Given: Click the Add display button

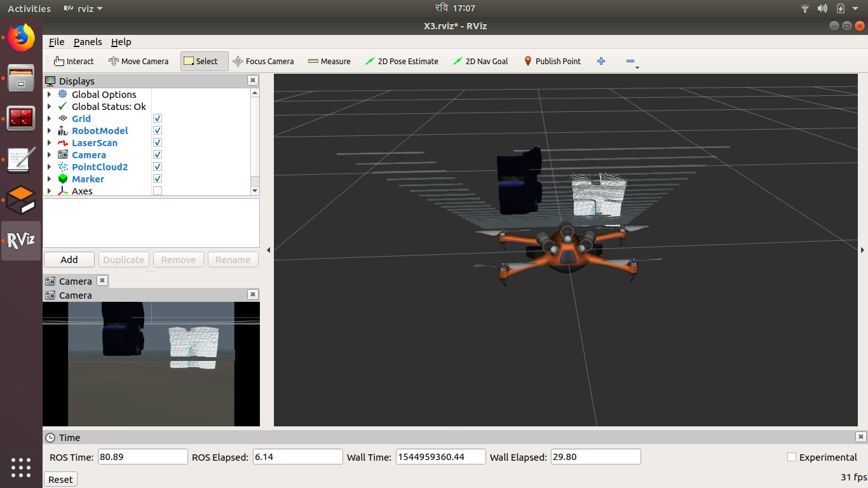Looking at the screenshot, I should coord(69,259).
